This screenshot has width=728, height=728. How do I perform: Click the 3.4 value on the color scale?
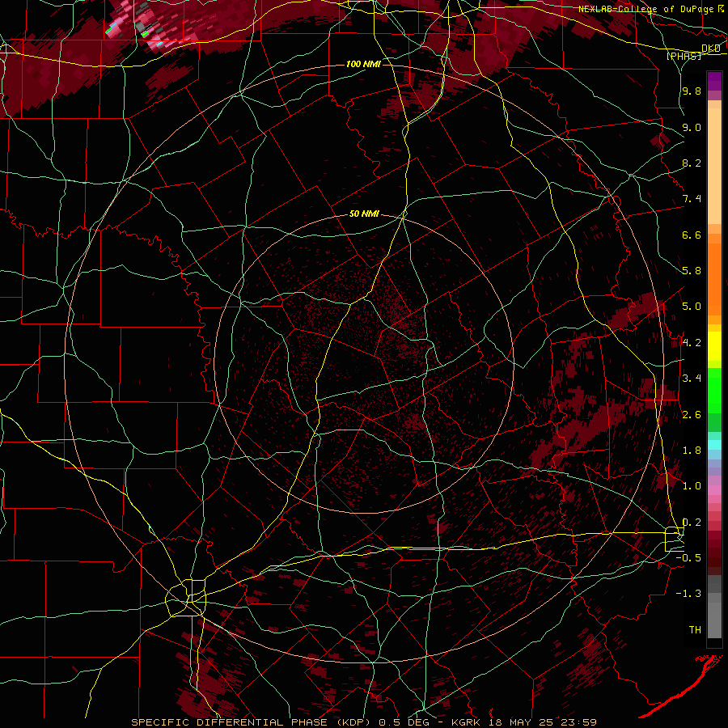tap(692, 379)
